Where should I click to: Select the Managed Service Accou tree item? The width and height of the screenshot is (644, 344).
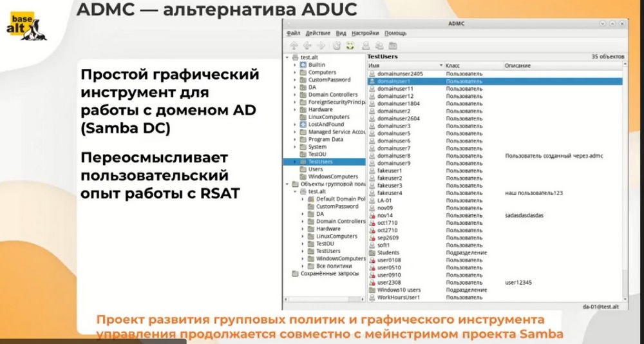tap(337, 132)
